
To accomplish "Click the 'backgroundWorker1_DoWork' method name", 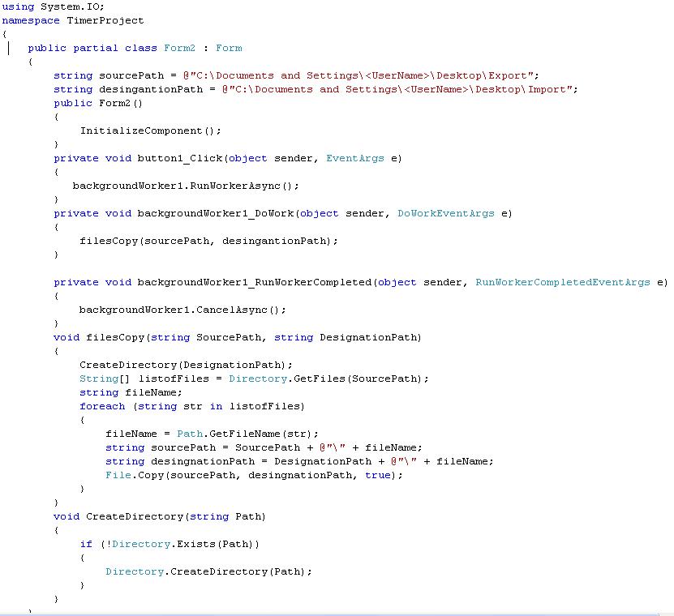I will (216, 213).
